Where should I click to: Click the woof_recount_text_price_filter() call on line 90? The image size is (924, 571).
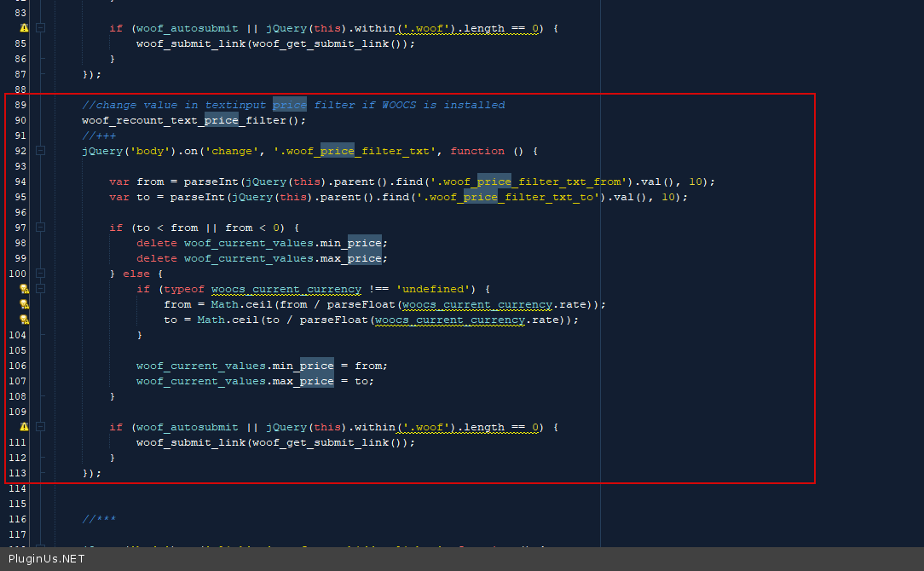point(193,120)
